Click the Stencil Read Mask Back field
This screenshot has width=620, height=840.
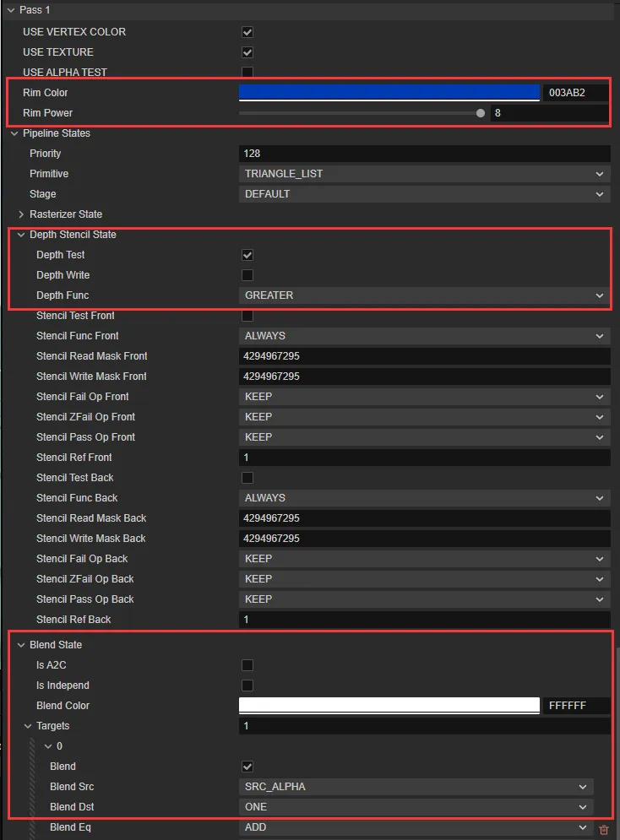[424, 518]
